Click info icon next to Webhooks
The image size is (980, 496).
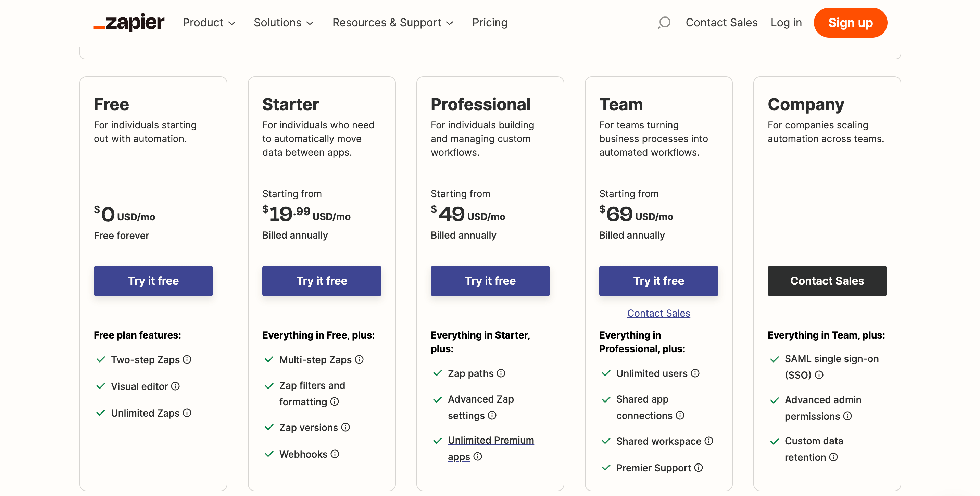(335, 454)
